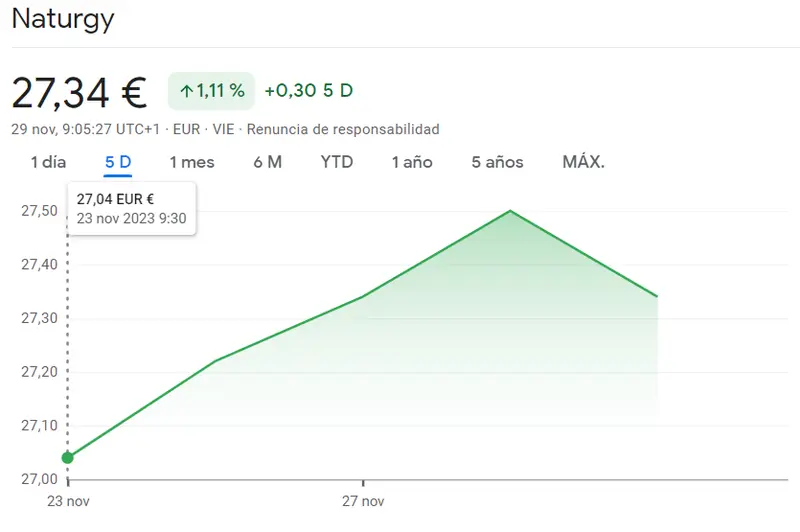This screenshot has height=532, width=800.
Task: Show the 1 mes chart range
Action: tap(191, 162)
